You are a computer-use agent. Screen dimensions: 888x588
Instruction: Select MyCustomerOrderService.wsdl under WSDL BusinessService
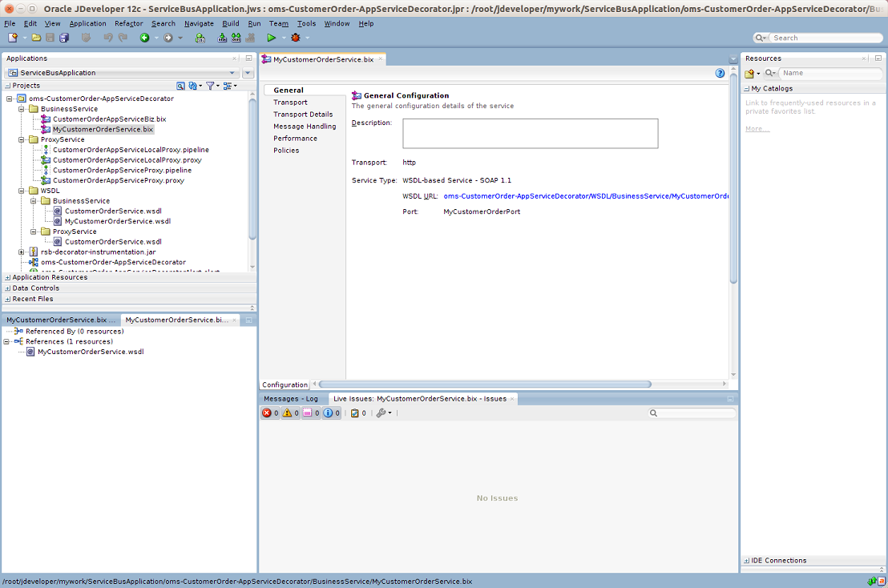pyautogui.click(x=118, y=221)
